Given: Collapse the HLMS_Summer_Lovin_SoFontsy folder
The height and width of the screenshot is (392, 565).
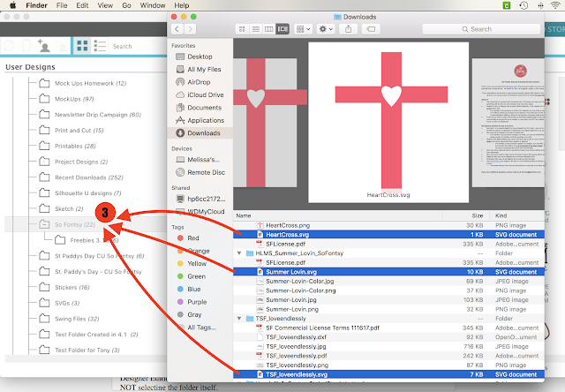Looking at the screenshot, I should (x=239, y=253).
